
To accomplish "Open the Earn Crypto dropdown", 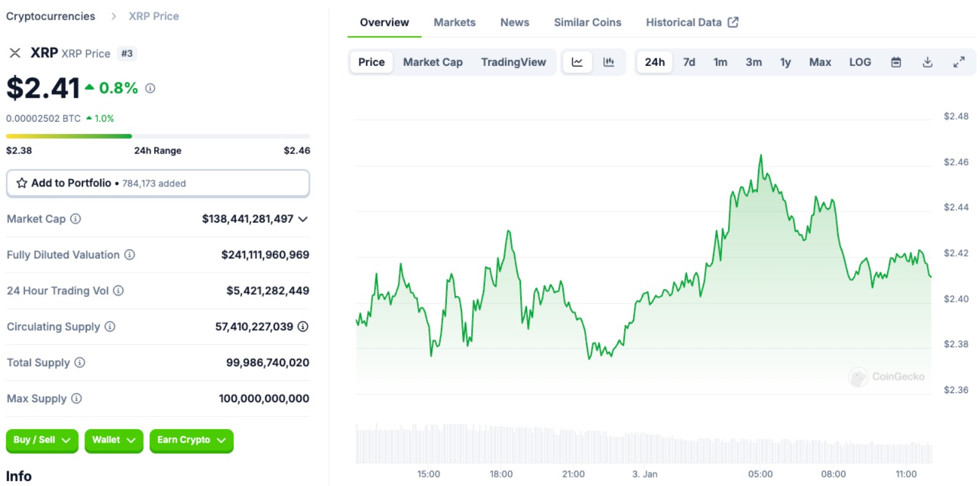I will (191, 440).
